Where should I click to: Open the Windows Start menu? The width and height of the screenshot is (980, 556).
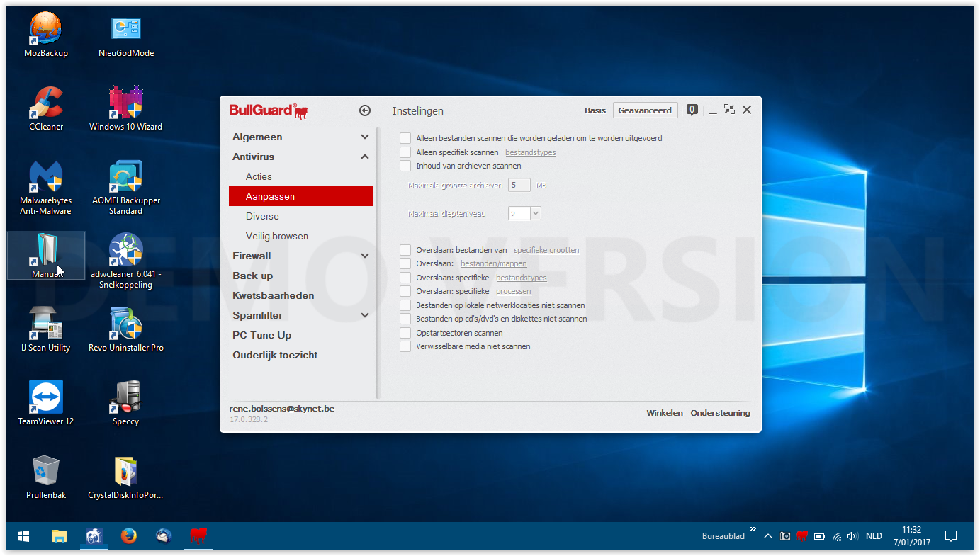(23, 536)
